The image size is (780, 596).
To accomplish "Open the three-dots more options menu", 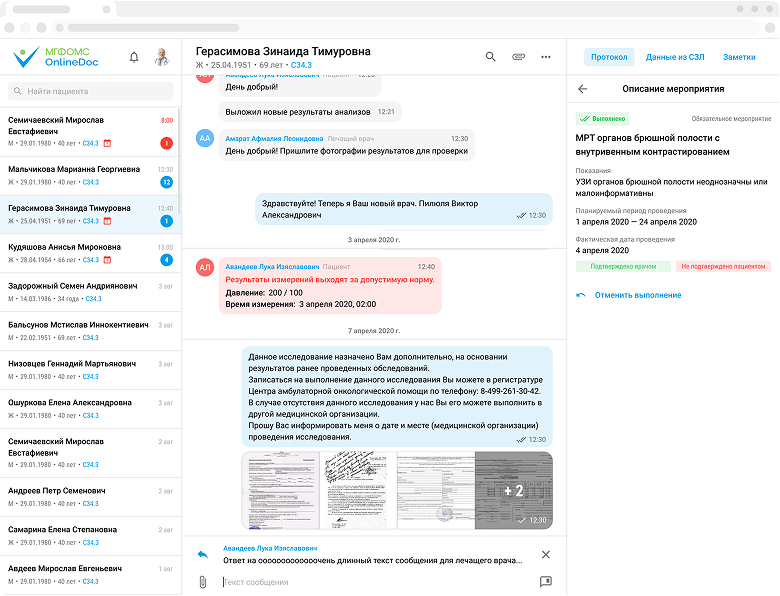I will 546,57.
